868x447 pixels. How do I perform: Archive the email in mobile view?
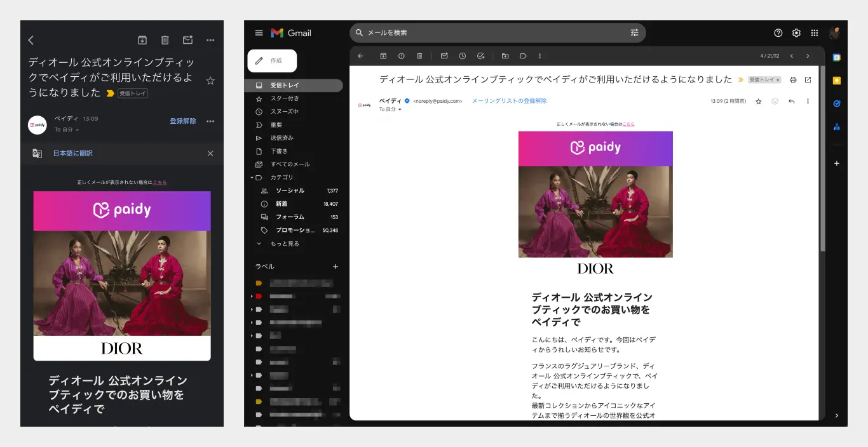coord(142,40)
